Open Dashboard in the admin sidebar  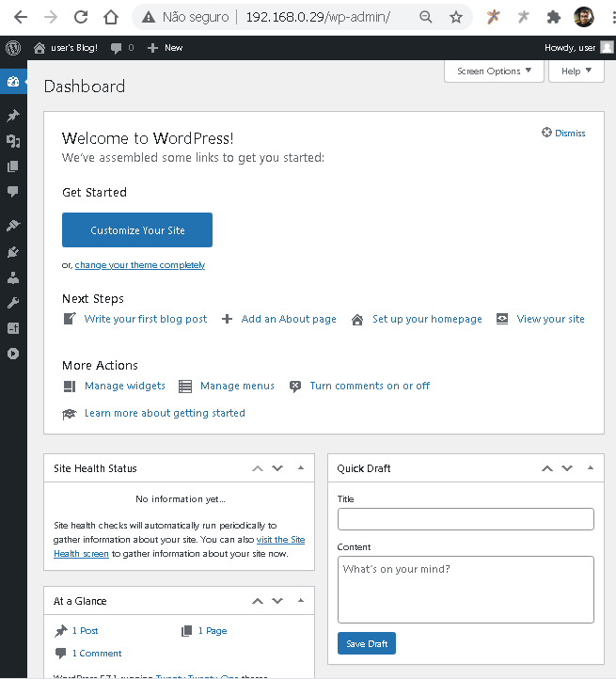pyautogui.click(x=13, y=82)
